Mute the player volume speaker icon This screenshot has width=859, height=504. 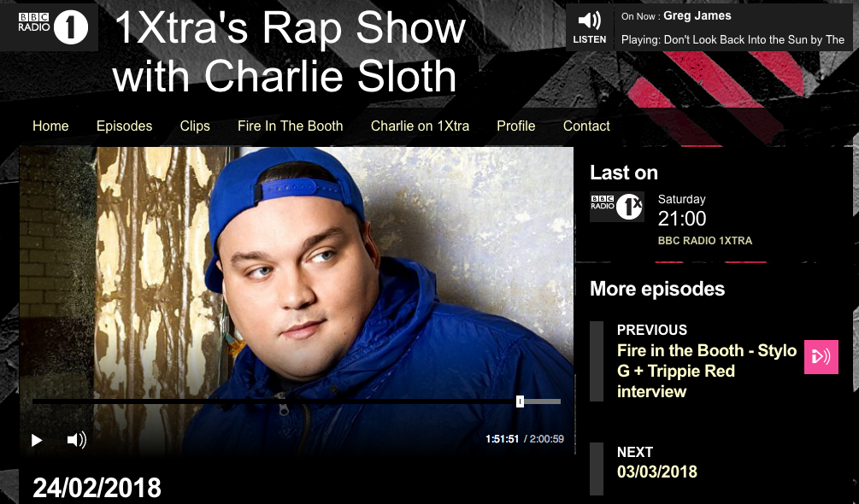coord(77,440)
